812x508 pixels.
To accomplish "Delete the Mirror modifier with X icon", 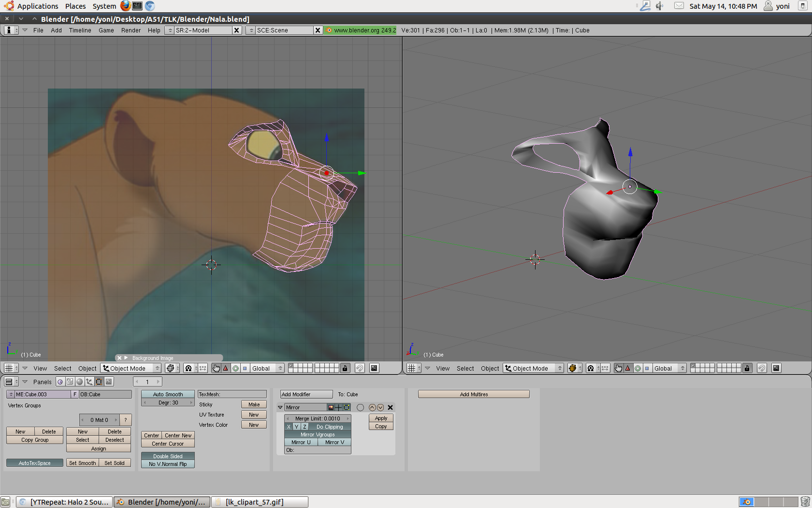I will click(390, 407).
